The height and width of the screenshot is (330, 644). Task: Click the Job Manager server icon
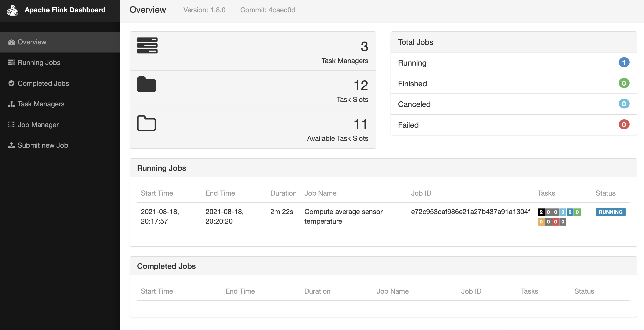[x=11, y=125]
